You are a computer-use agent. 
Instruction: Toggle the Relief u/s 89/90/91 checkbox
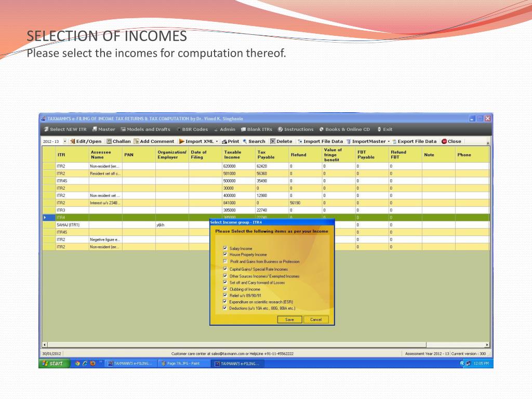(x=225, y=295)
